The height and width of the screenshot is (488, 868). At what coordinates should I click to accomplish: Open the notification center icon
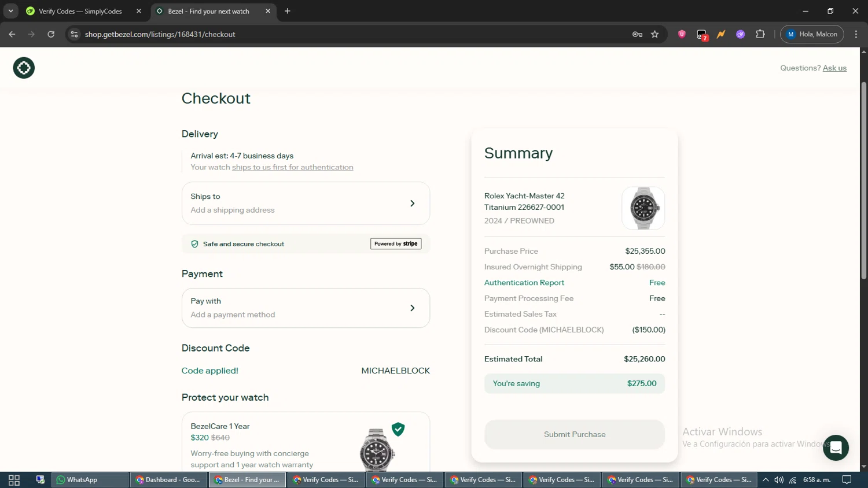point(847,480)
